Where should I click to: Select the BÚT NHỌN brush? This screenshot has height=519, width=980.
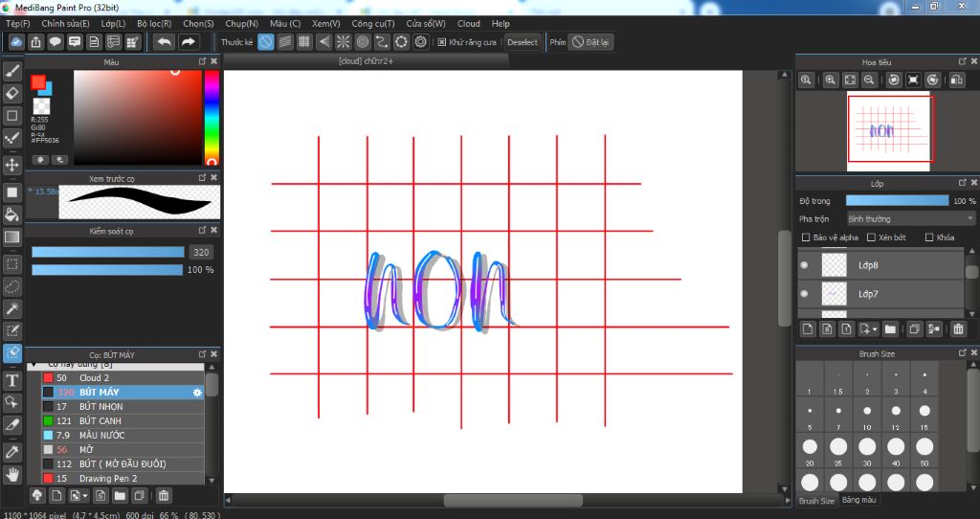(122, 406)
